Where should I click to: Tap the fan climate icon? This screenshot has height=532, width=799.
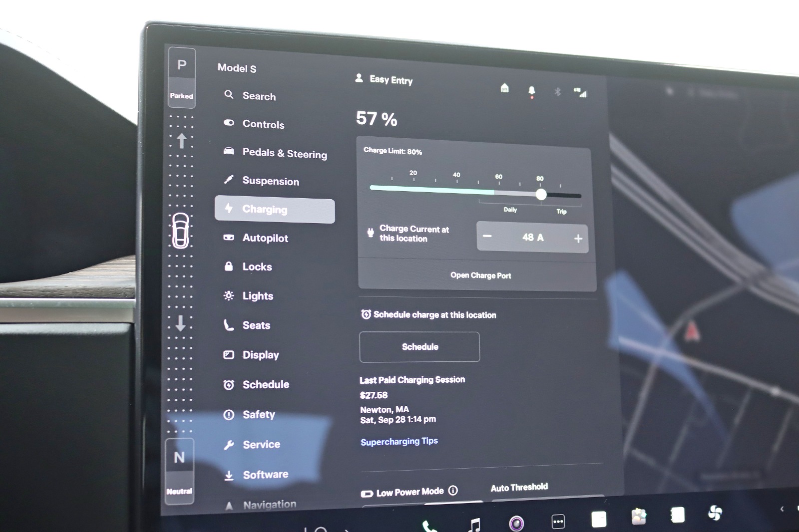(x=715, y=513)
